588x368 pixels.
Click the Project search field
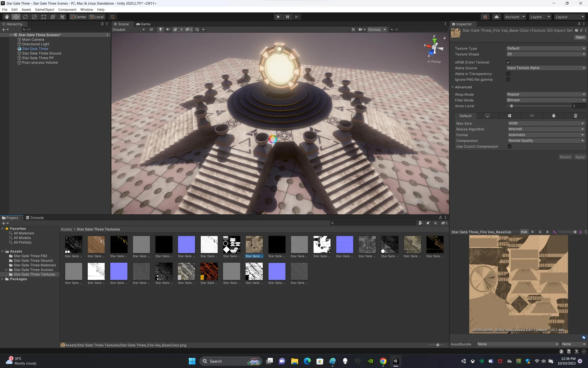coord(373,223)
